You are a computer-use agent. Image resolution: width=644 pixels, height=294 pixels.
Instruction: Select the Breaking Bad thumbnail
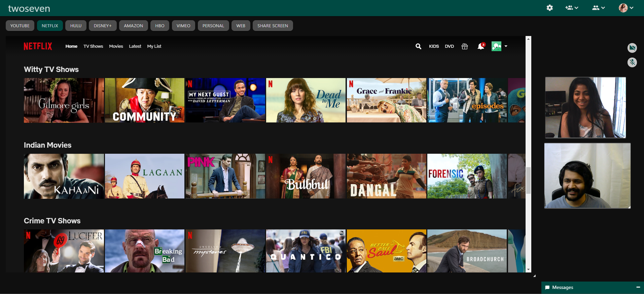[x=145, y=251]
